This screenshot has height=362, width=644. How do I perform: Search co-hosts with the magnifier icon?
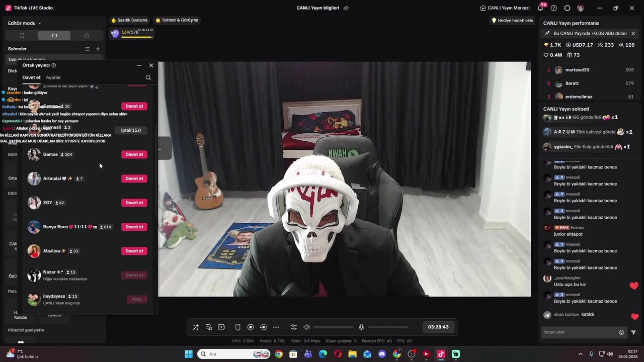point(148,77)
